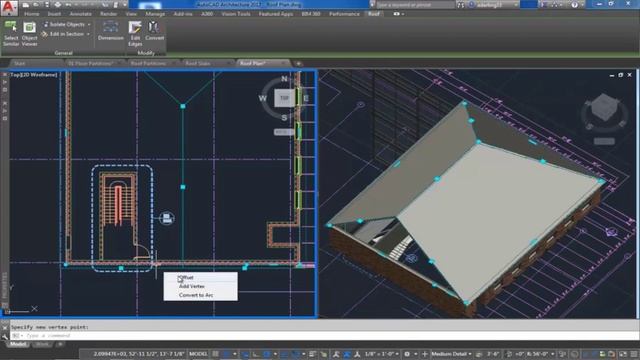This screenshot has width=640, height=360.
Task: Open the Manage ribbon tab
Action: 155,14
